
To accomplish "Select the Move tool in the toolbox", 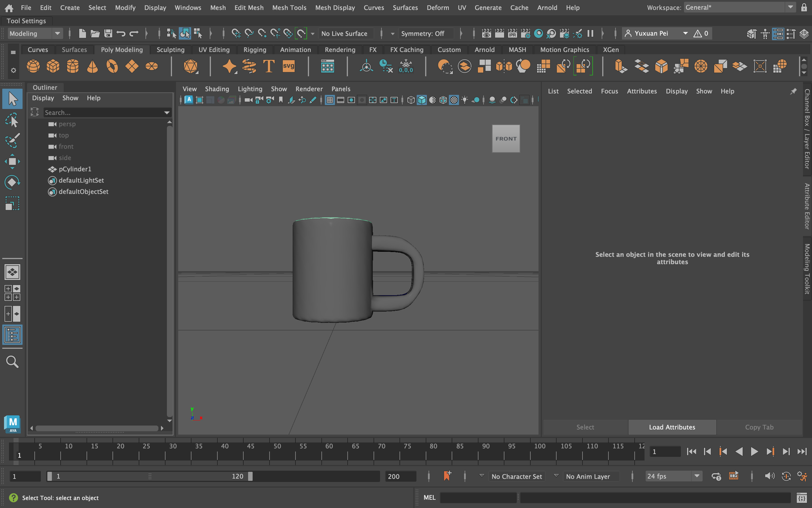I will pyautogui.click(x=12, y=162).
